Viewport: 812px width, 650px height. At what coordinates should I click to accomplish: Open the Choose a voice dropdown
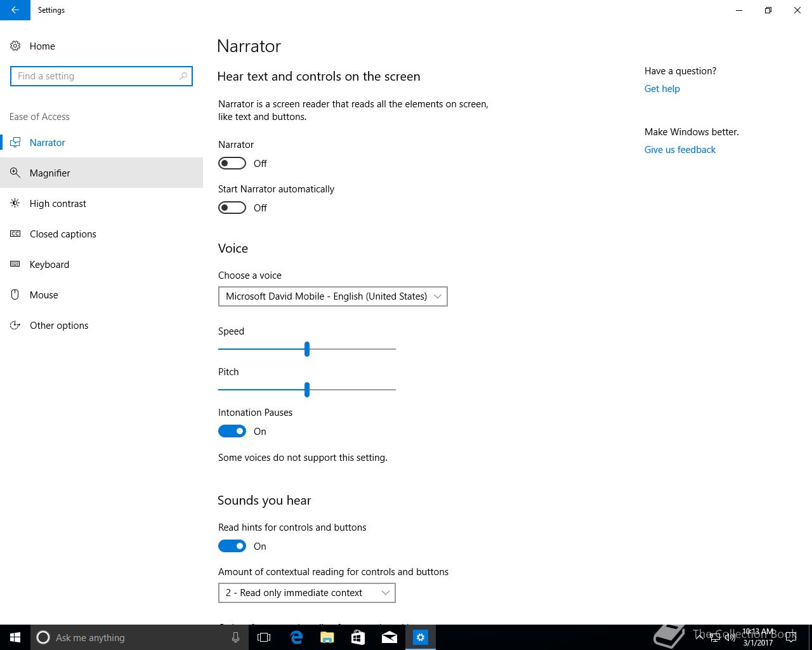(333, 296)
